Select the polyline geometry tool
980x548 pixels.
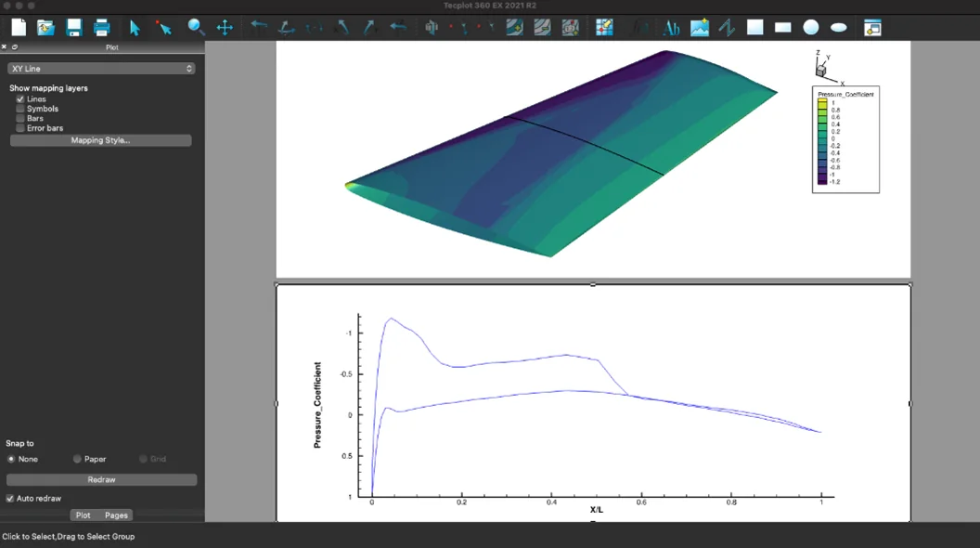tap(727, 28)
